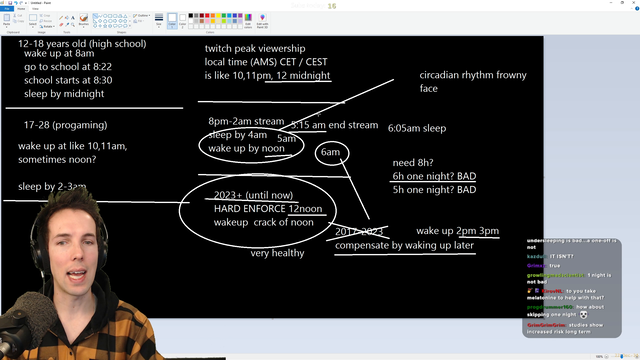640x360 pixels.
Task: Click the zoom slider handle
Action: (622, 357)
